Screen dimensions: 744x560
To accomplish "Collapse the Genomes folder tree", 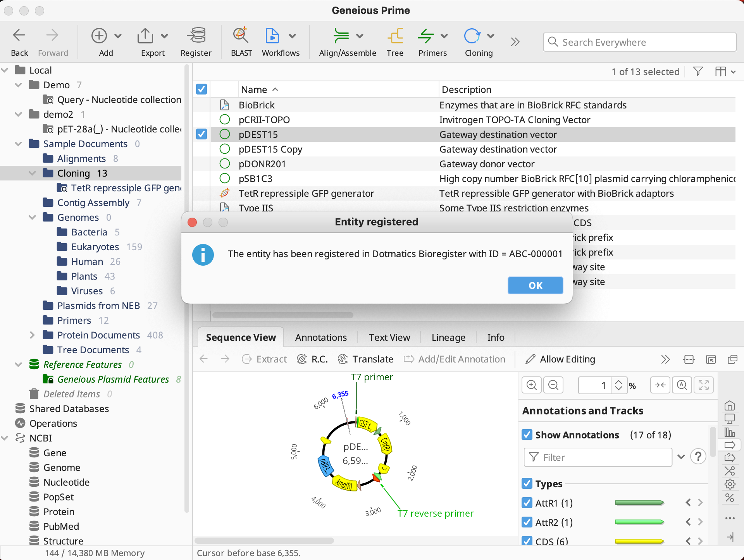I will pyautogui.click(x=33, y=217).
